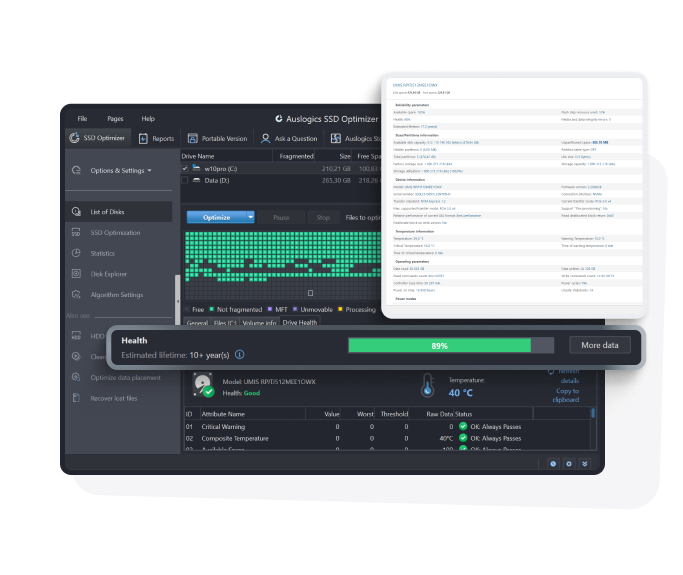The height and width of the screenshot is (575, 683).
Task: Click the Statistics pie chart icon
Action: [76, 253]
